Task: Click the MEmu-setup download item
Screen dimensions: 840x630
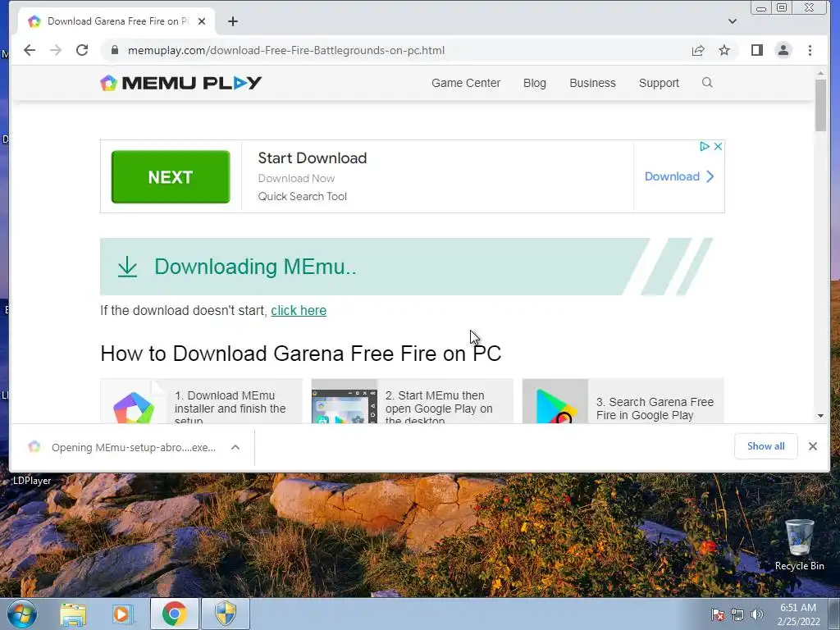Action: [125, 447]
